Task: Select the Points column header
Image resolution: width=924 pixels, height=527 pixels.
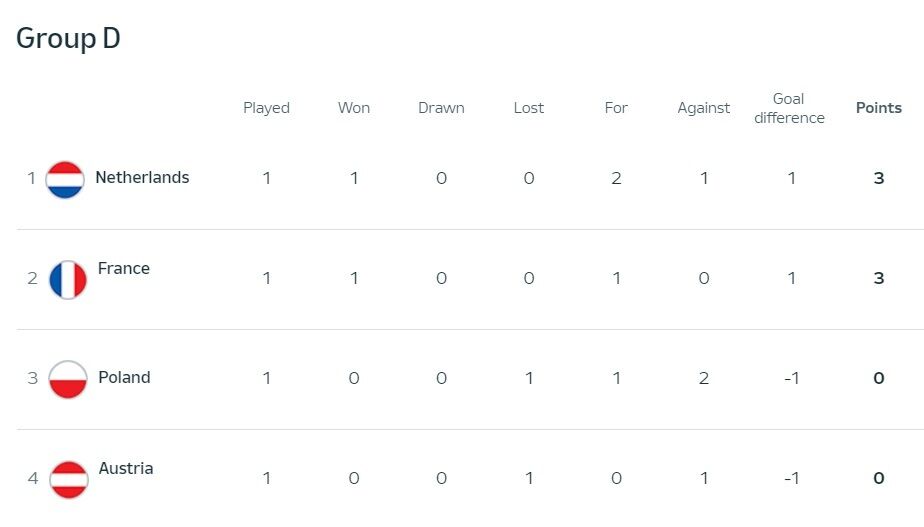Action: point(879,108)
